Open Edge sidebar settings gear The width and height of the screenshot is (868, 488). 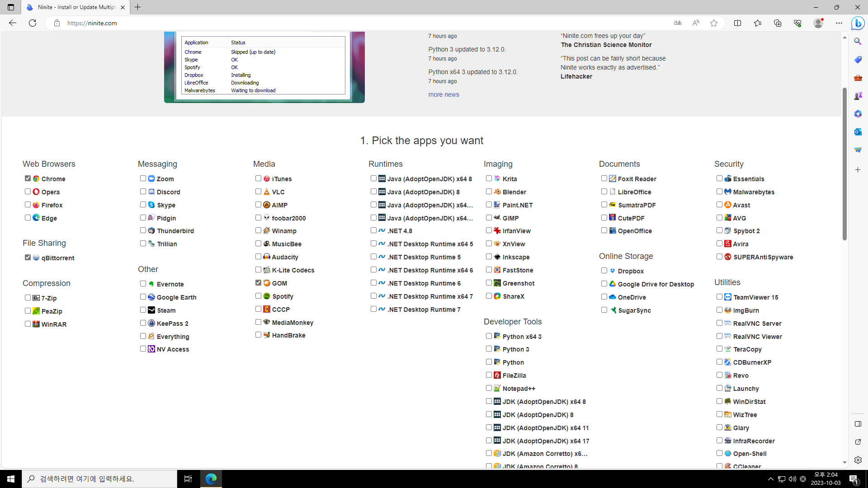click(x=858, y=460)
